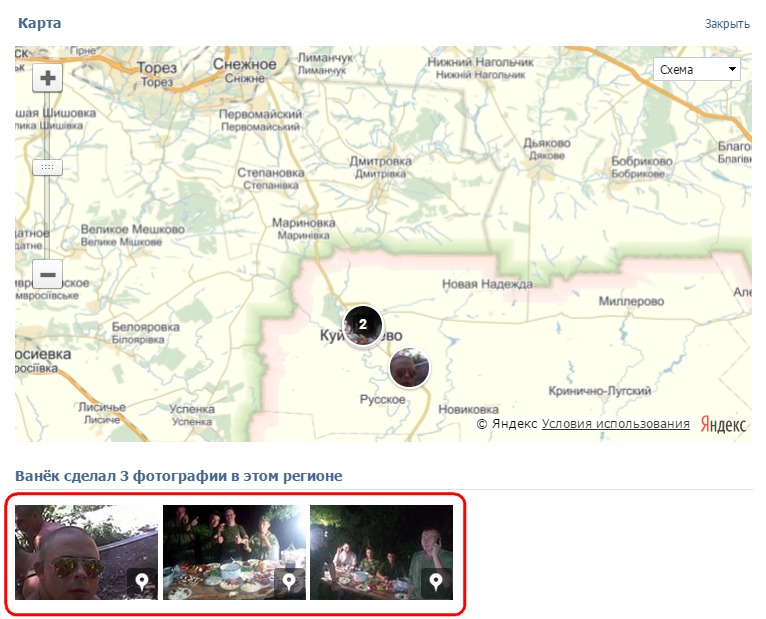This screenshot has height=619, width=766.
Task: Click the Яндекс logo on the map
Action: coord(723,425)
